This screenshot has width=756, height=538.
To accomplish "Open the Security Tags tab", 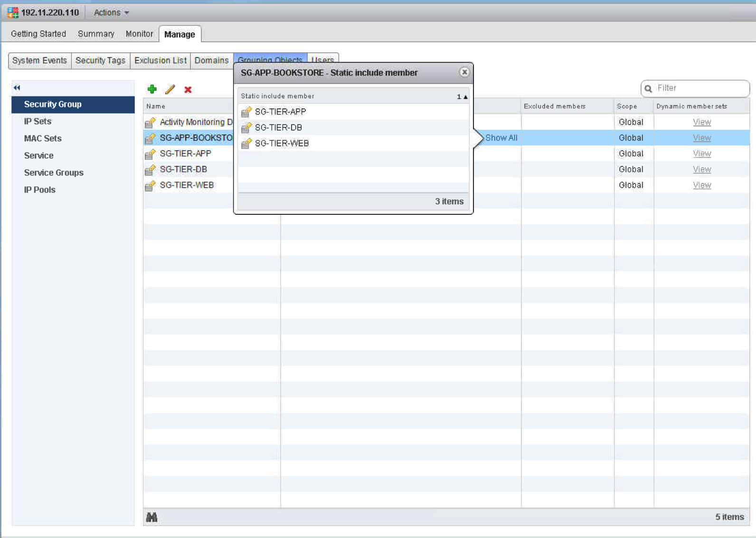I will [x=100, y=60].
